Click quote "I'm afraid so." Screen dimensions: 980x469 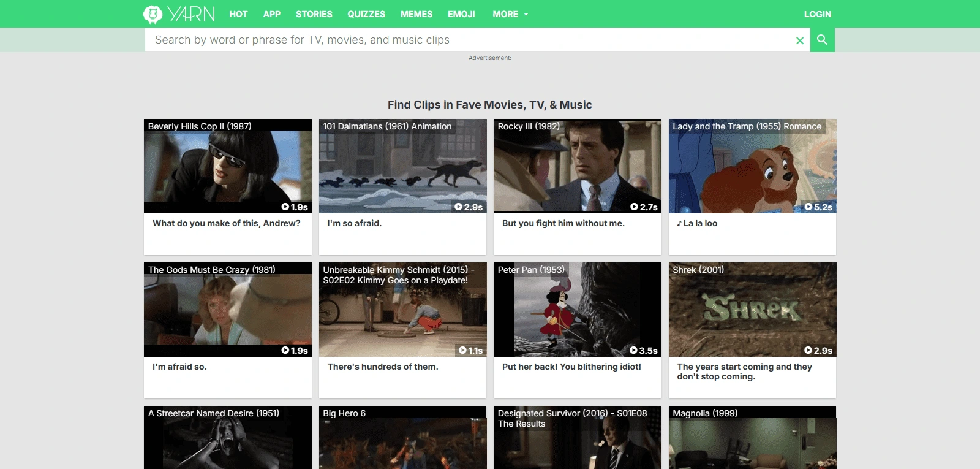(179, 367)
